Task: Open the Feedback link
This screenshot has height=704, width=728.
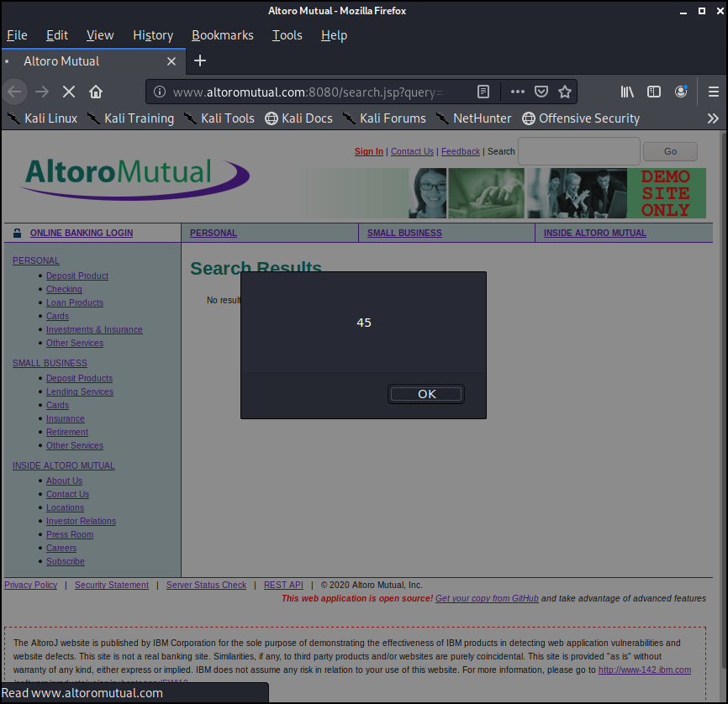Action: (x=460, y=151)
